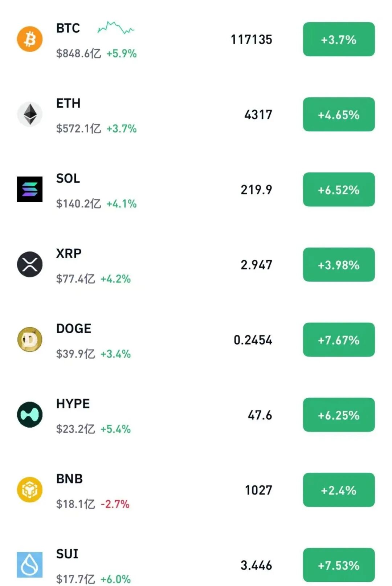Click the Solana logo icon
Screen dimensions: 392x586
[x=30, y=189]
